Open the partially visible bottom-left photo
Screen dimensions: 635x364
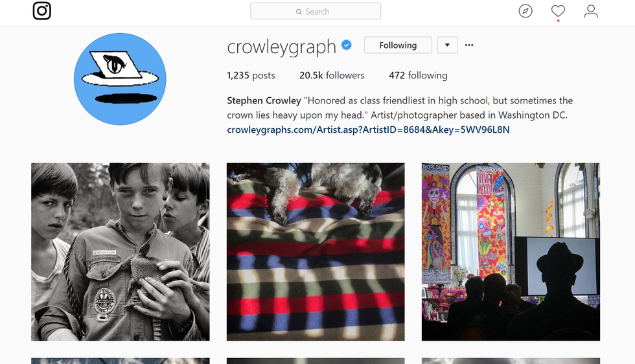(121, 361)
